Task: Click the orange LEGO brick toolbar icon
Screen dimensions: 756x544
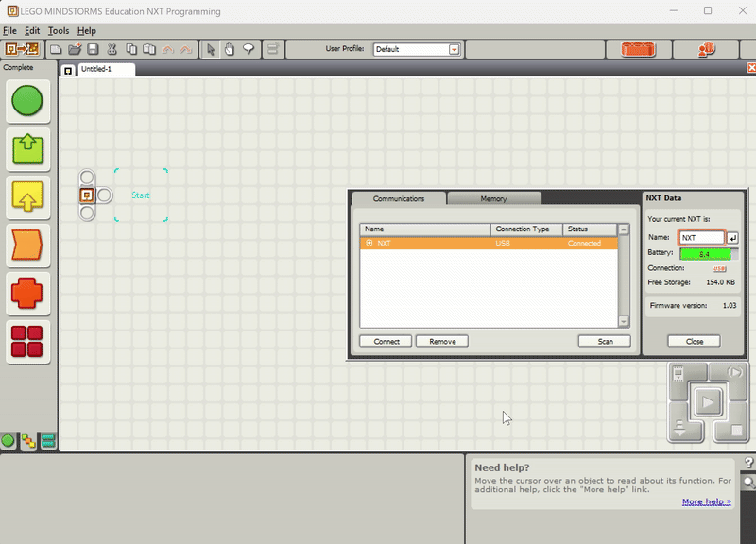Action: (x=638, y=49)
